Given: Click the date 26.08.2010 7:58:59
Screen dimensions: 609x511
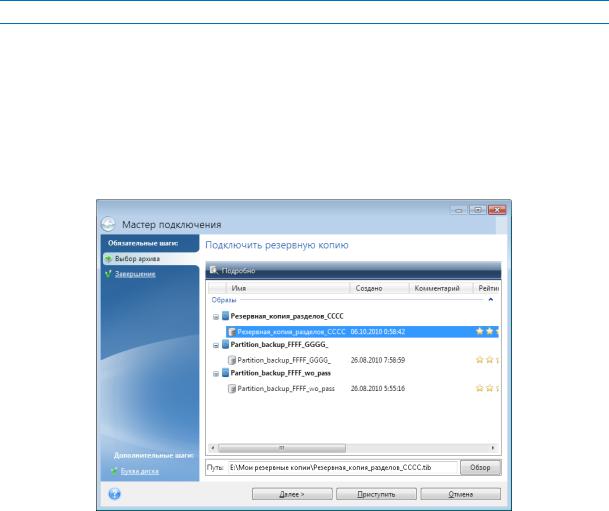Looking at the screenshot, I should (x=378, y=360).
